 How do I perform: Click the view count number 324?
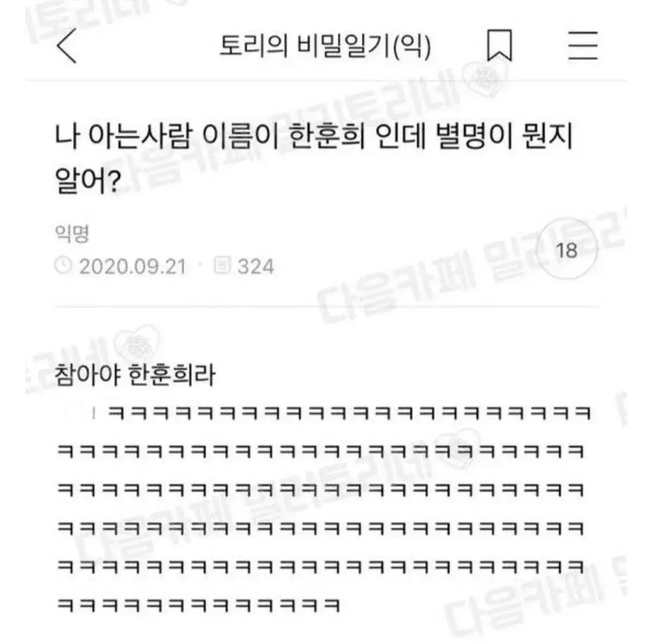(x=255, y=266)
